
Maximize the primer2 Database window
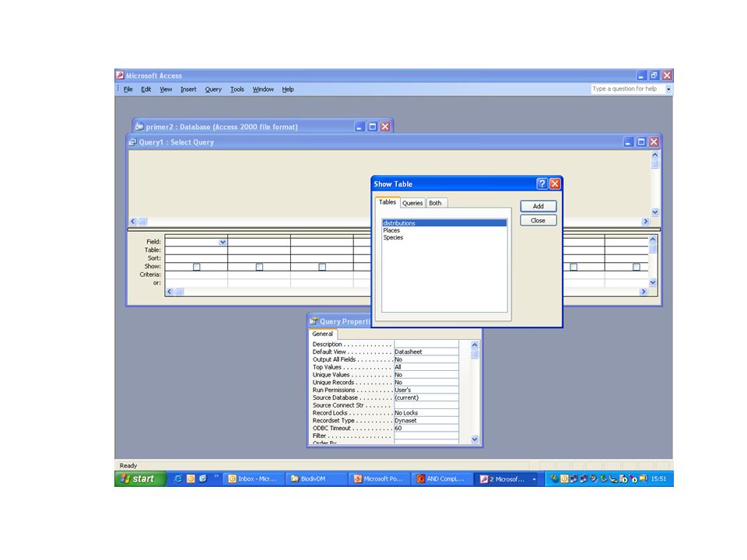(x=373, y=127)
